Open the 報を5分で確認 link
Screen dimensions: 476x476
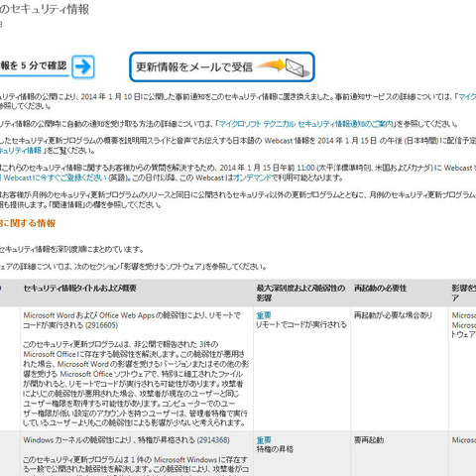pos(34,65)
